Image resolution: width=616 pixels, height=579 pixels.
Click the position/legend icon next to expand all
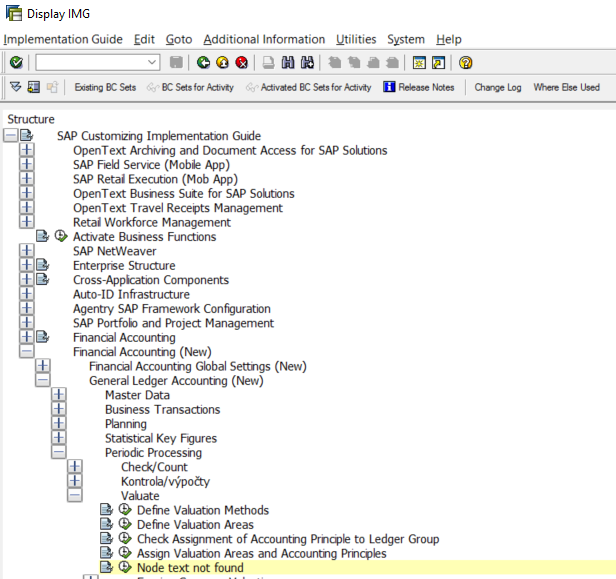[34, 87]
